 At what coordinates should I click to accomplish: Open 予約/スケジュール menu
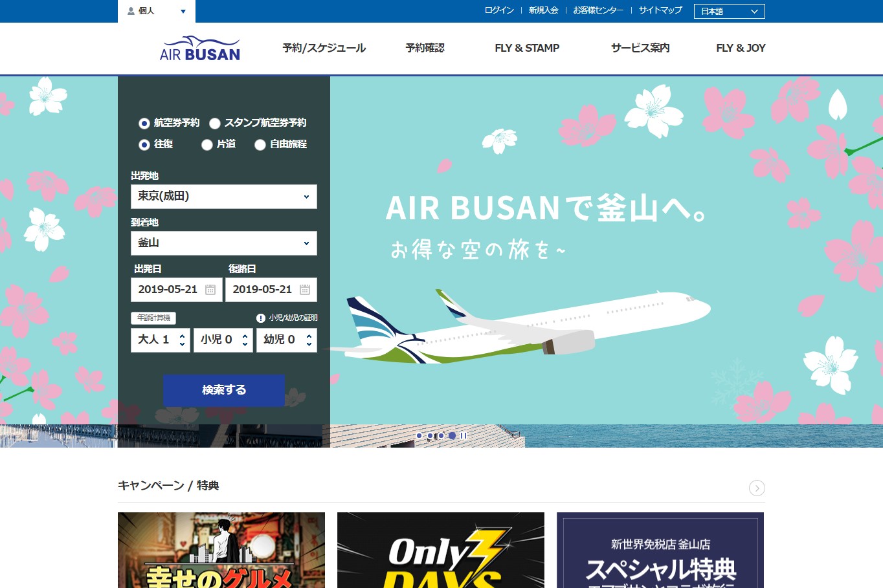click(x=324, y=48)
